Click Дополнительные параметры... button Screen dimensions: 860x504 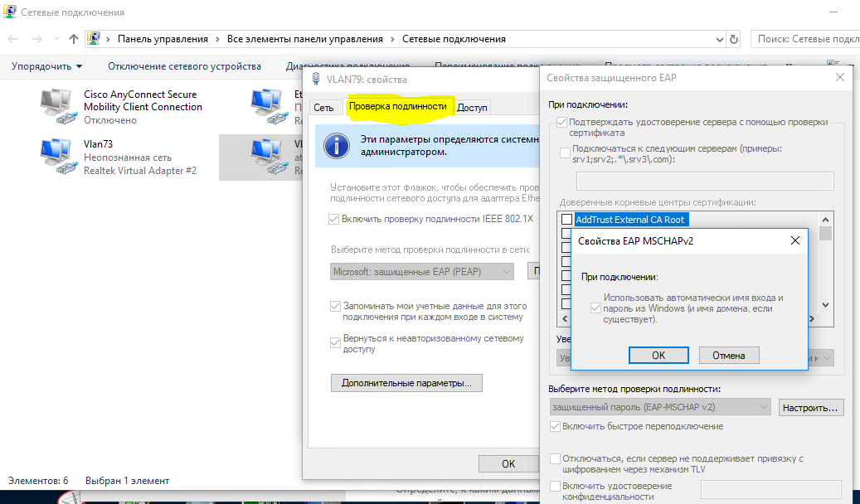tap(406, 383)
